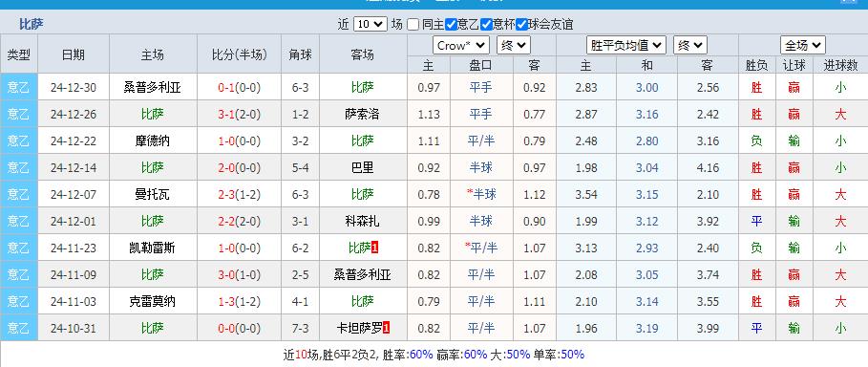Click summary 胜率:60% text
The image size is (868, 367).
point(407,355)
